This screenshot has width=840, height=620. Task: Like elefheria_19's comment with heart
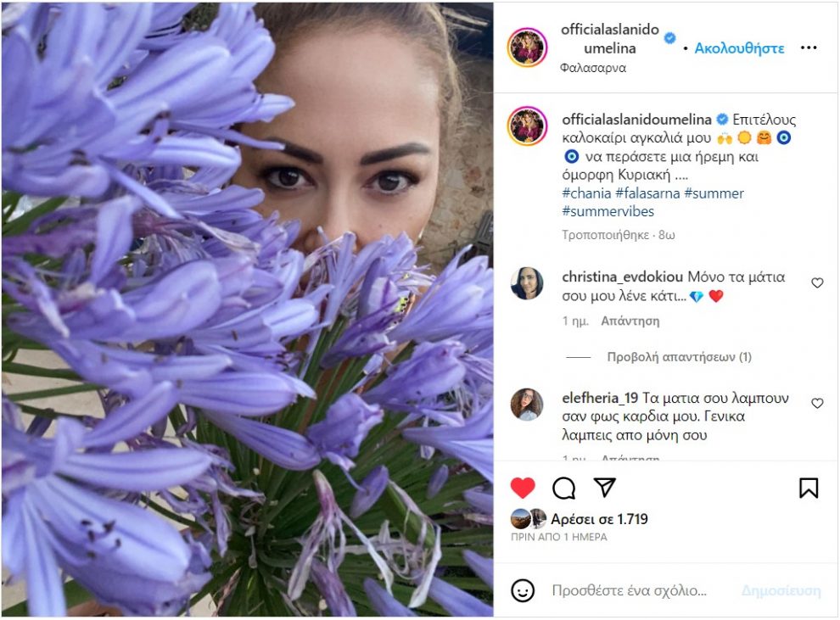[x=817, y=403]
